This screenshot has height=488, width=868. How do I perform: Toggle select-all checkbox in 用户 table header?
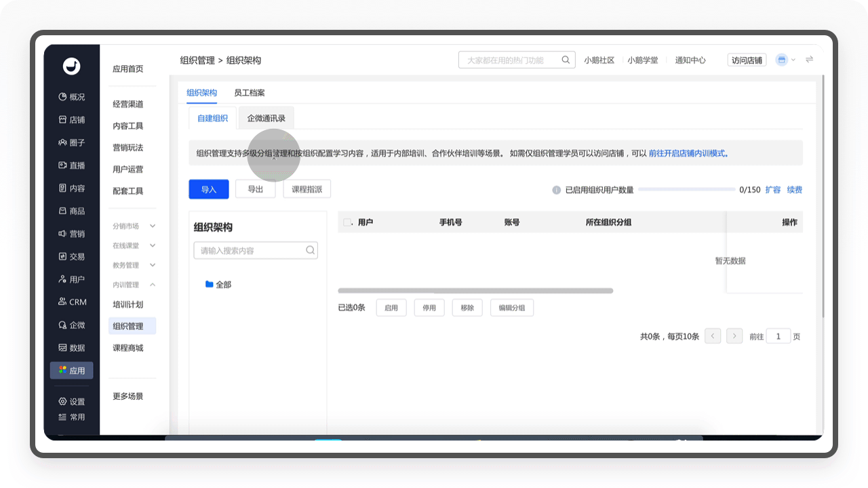(348, 222)
